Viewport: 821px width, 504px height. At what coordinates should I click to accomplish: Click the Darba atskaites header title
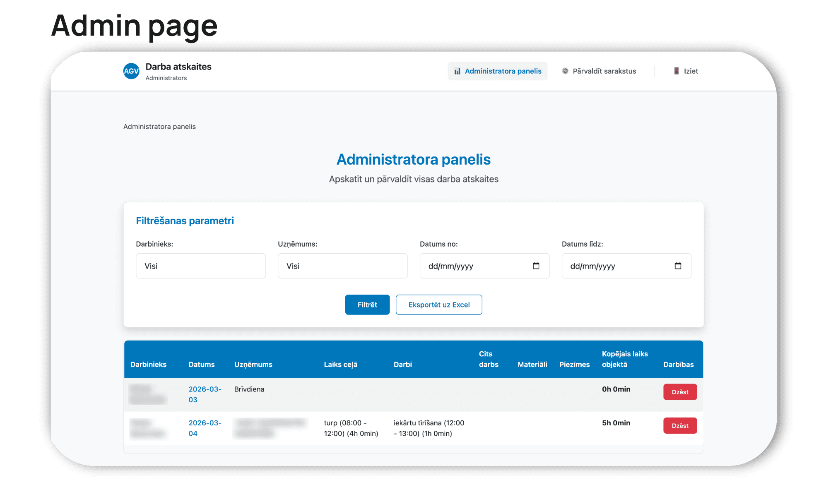click(x=178, y=66)
